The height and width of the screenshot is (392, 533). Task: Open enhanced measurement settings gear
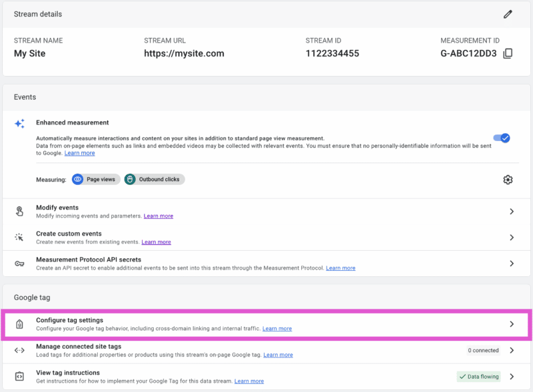coord(508,180)
